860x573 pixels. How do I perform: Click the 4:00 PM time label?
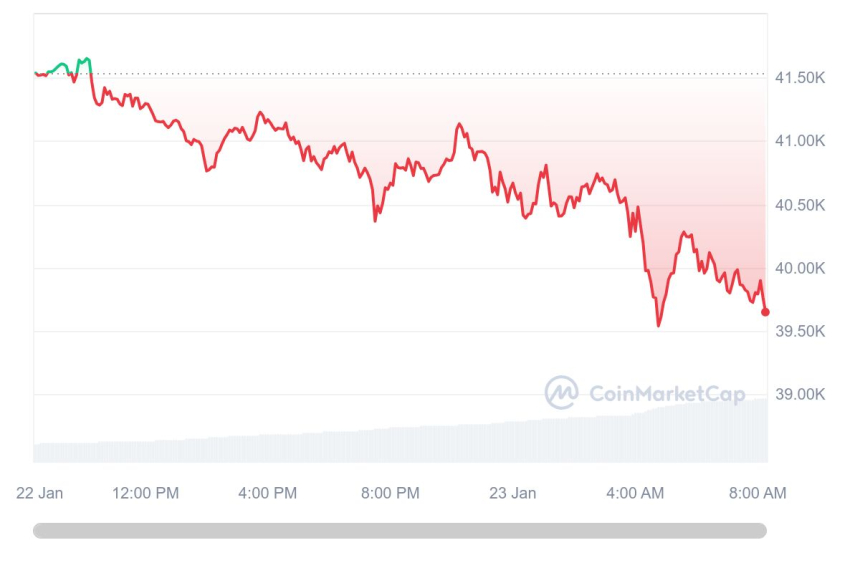268,493
